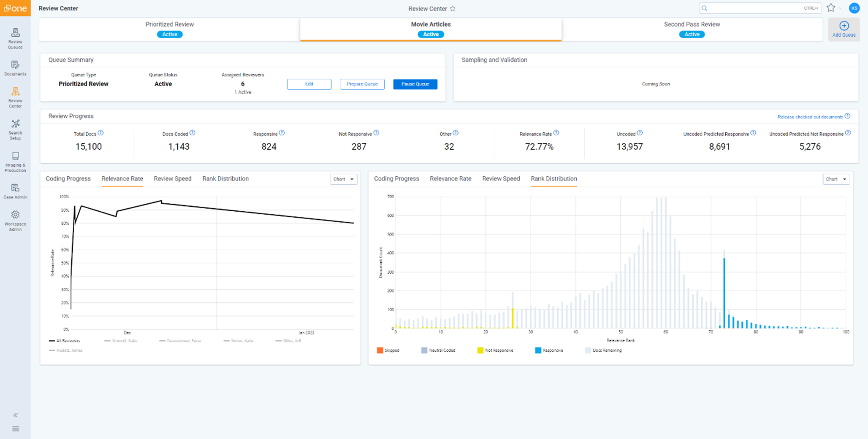The image size is (868, 439).
Task: Click the Add Queue plus icon
Action: tap(843, 26)
